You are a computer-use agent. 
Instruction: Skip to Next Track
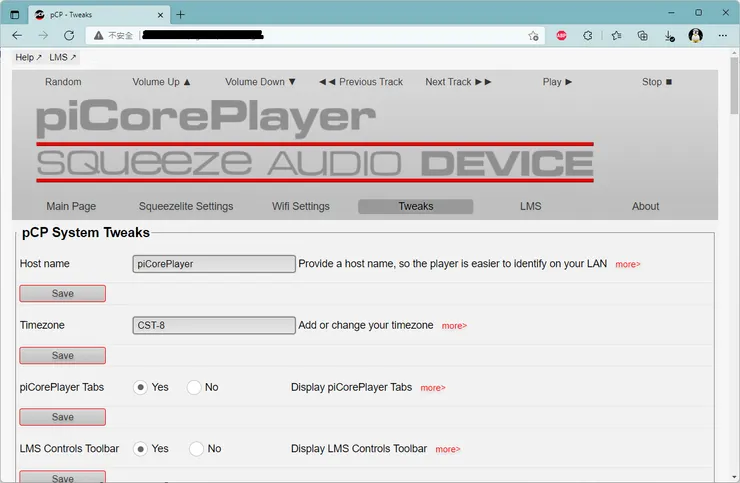point(458,82)
